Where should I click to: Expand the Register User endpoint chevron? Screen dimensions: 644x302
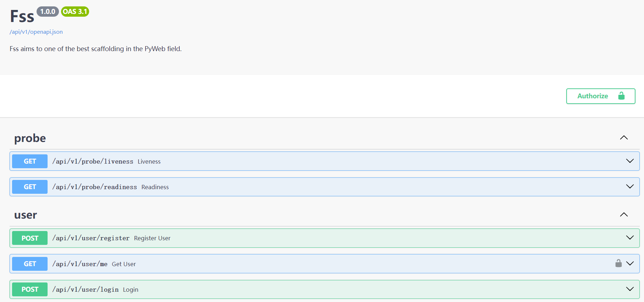630,238
